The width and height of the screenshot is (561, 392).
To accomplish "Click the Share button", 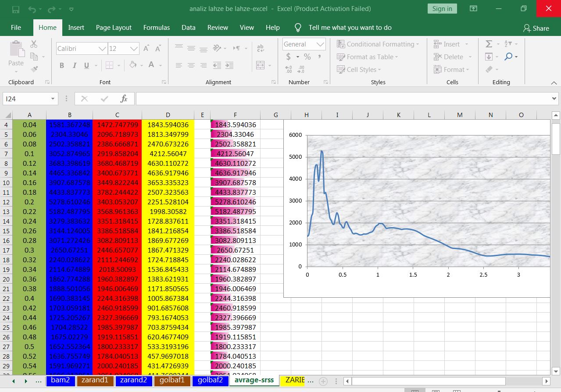I will 536,28.
